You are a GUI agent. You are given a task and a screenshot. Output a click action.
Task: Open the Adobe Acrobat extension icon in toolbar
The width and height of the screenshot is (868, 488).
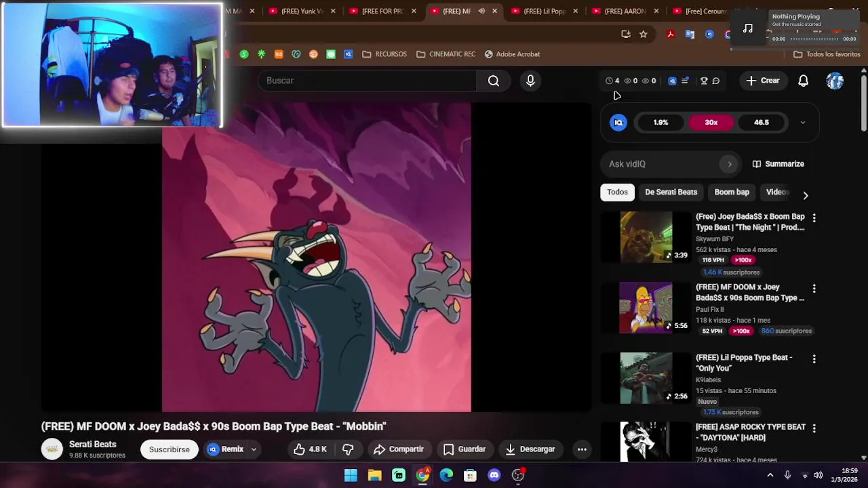[671, 34]
